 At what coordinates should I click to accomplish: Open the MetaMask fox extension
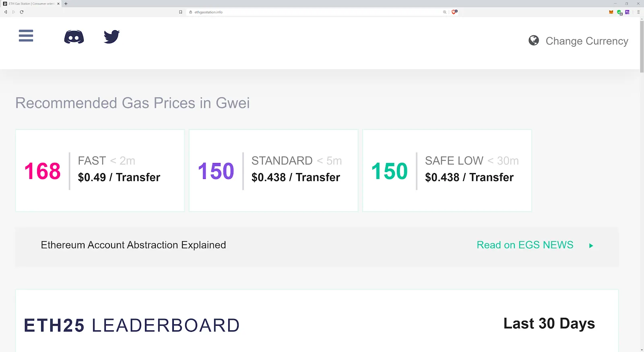pos(611,12)
